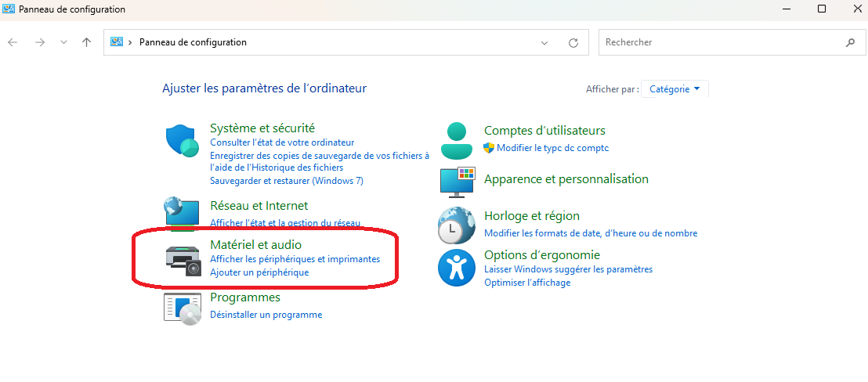Open Système et sécurité category
This screenshot has width=868, height=382.
262,128
